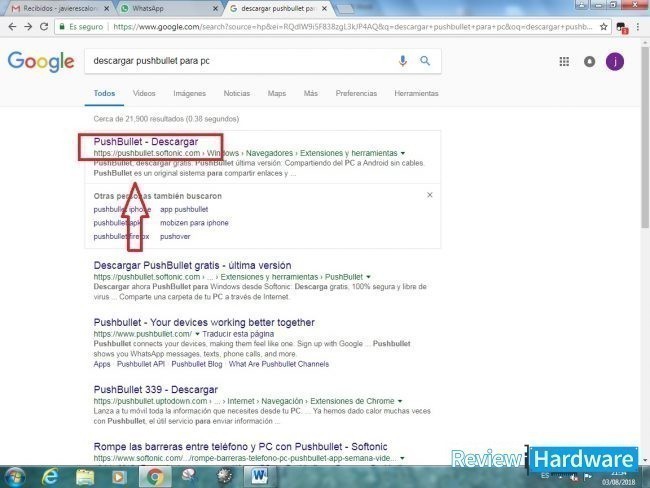
Task: Open the Chrome three-dot menu
Action: click(x=638, y=27)
